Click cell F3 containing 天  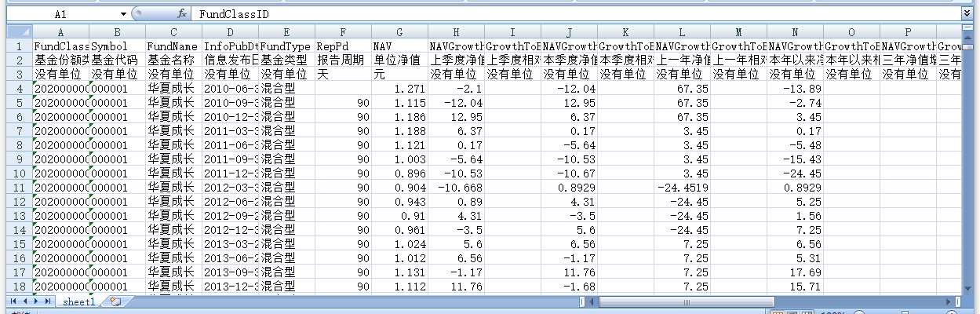pos(344,75)
